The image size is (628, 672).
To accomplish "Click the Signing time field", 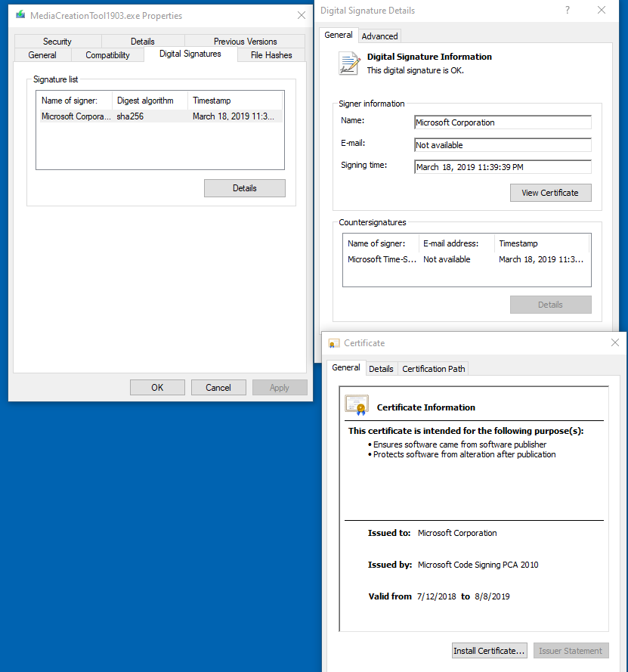I will 503,167.
